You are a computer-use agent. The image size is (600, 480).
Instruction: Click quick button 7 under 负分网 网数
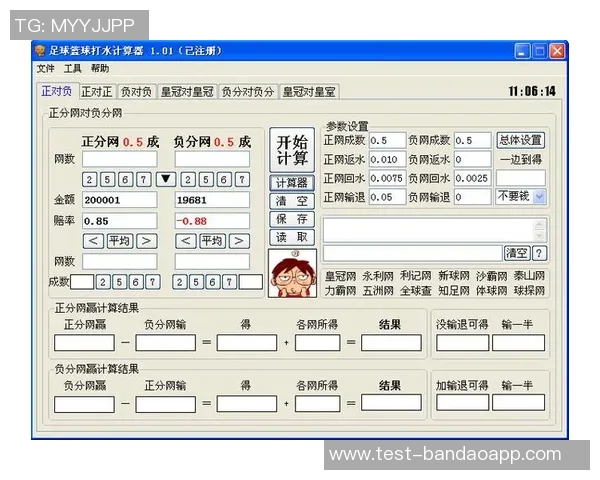click(242, 180)
